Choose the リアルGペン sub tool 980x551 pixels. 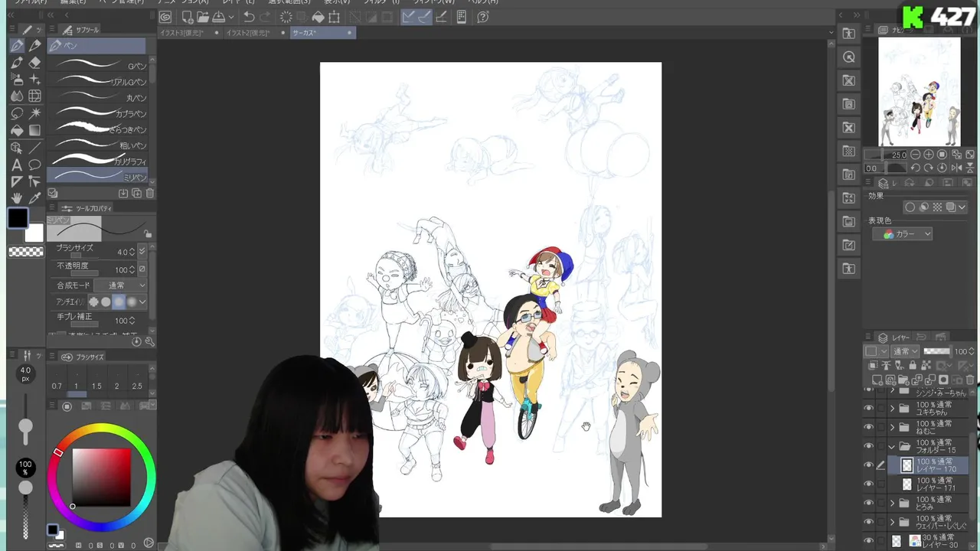97,81
